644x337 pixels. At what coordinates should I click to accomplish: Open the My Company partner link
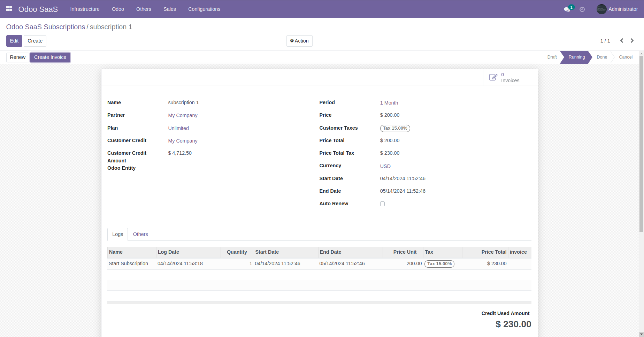(x=183, y=115)
